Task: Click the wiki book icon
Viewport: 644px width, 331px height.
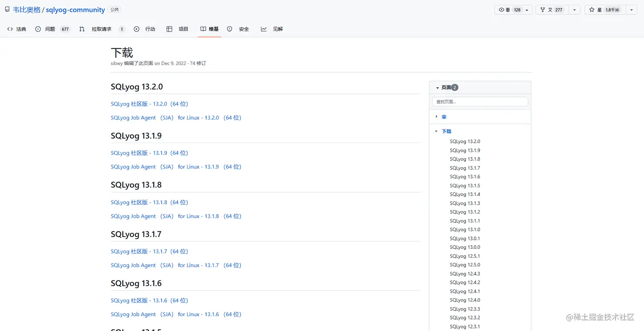Action: [203, 29]
